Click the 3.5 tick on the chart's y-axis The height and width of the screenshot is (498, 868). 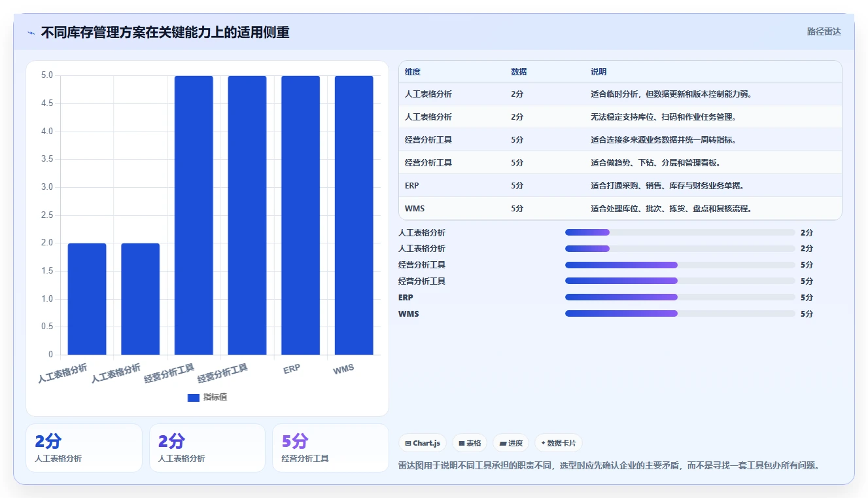[x=46, y=159]
